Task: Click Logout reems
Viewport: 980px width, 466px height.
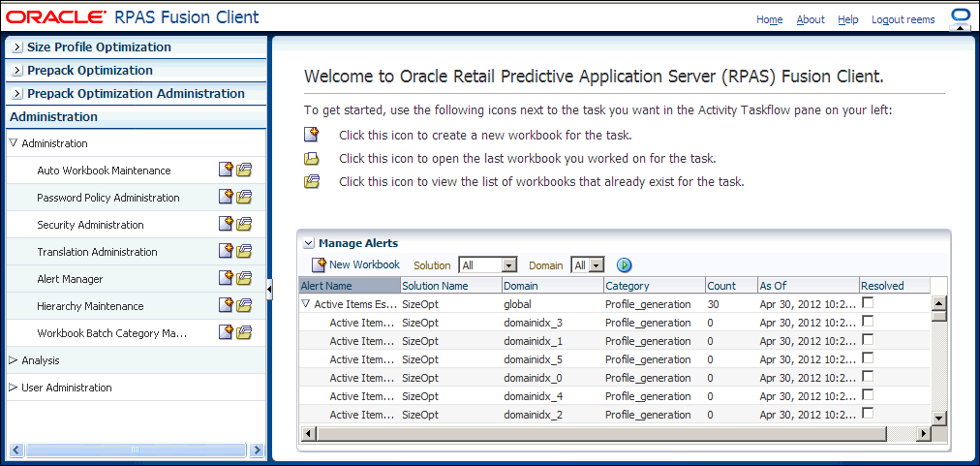Action: (903, 19)
